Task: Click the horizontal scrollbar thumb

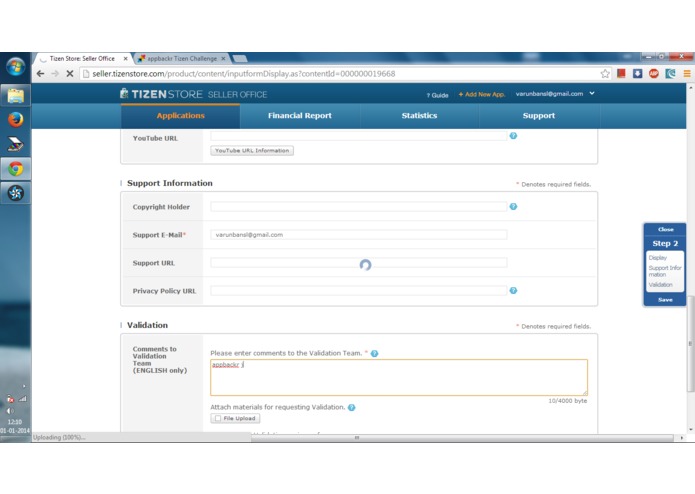Action: coord(462,438)
